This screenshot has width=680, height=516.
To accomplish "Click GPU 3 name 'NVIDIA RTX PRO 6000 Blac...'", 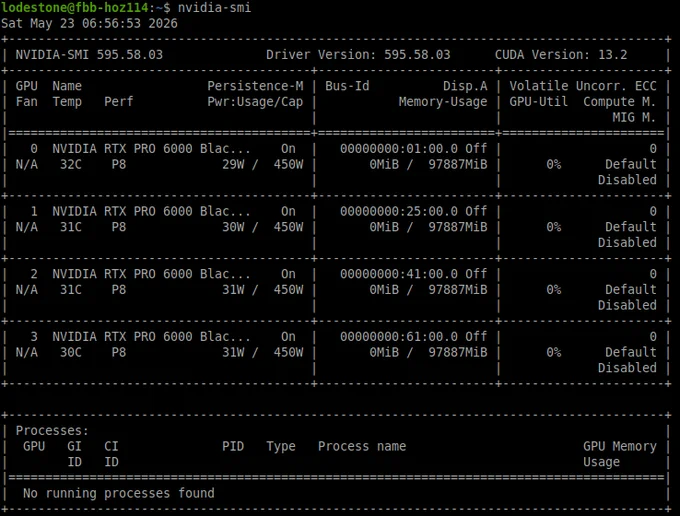I will (x=151, y=336).
